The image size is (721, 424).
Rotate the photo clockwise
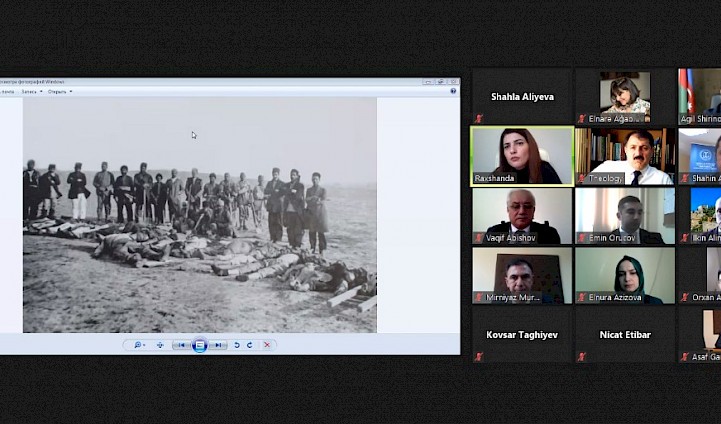(x=250, y=345)
